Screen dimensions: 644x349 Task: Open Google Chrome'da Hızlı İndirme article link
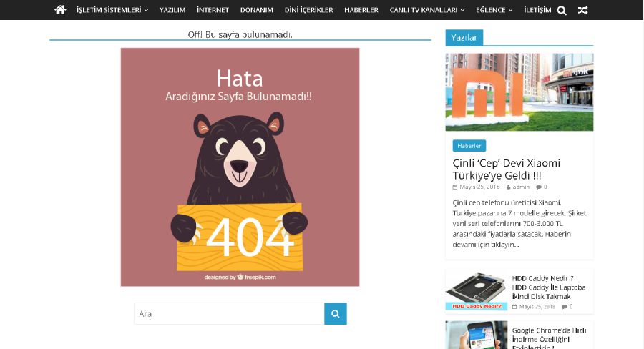tap(549, 339)
